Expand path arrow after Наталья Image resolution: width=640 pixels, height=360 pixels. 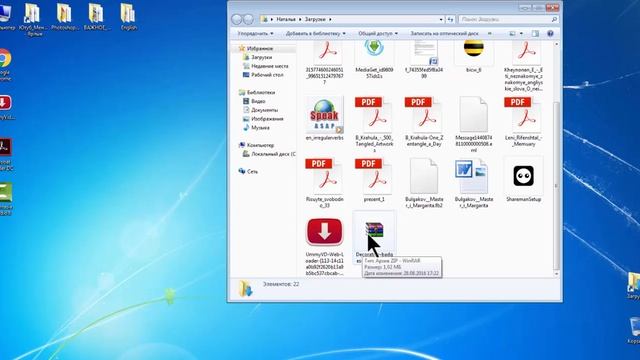point(300,19)
